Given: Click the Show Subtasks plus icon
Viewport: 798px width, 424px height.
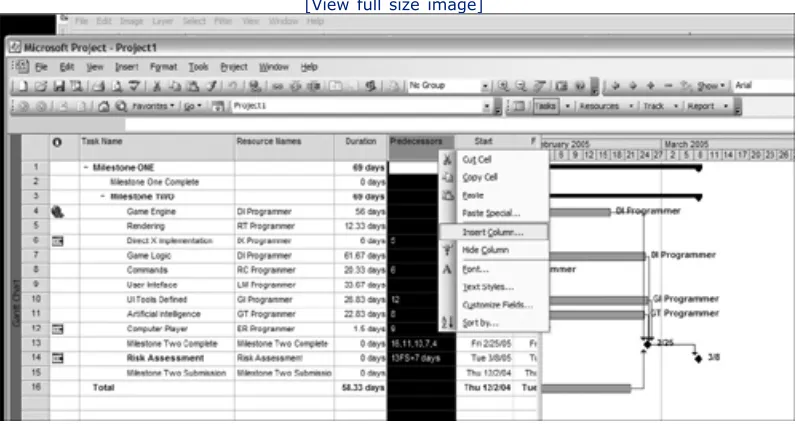Looking at the screenshot, I should pos(650,86).
